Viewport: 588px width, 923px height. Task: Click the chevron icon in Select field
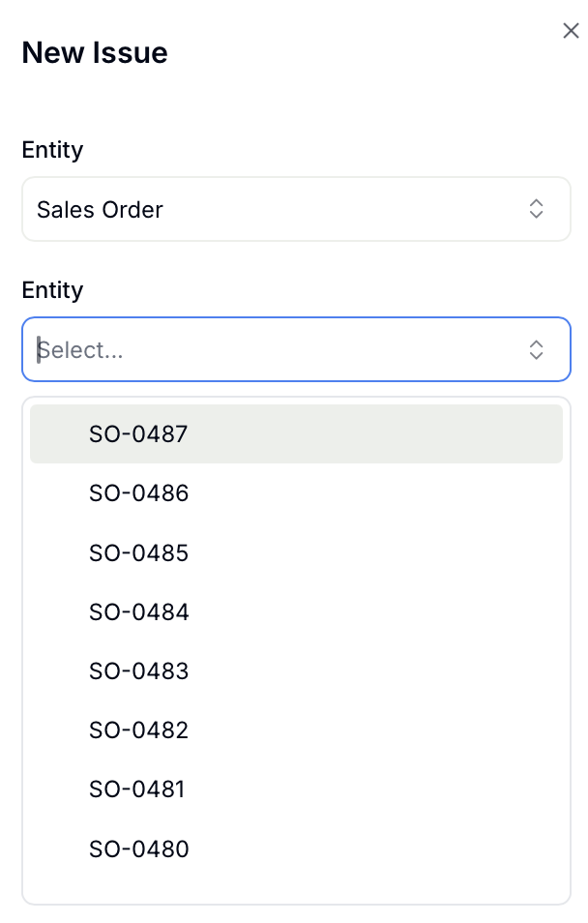click(536, 350)
